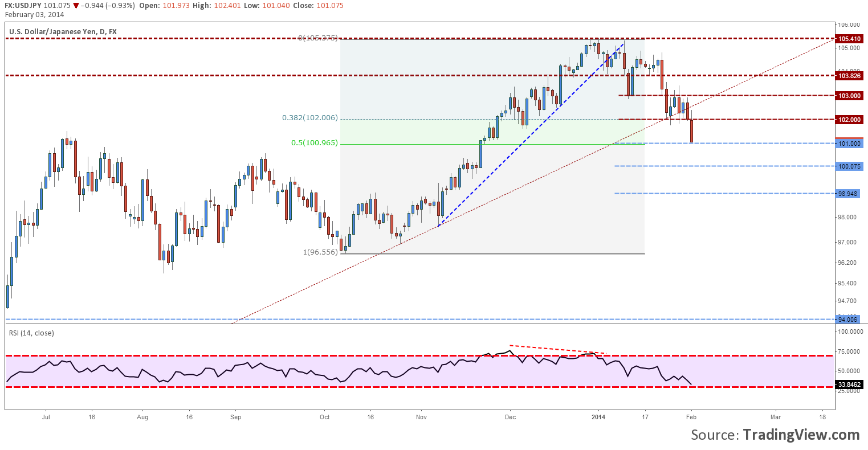Select the 98.948 blue support tag
Image resolution: width=868 pixels, height=450 pixels.
(849, 194)
